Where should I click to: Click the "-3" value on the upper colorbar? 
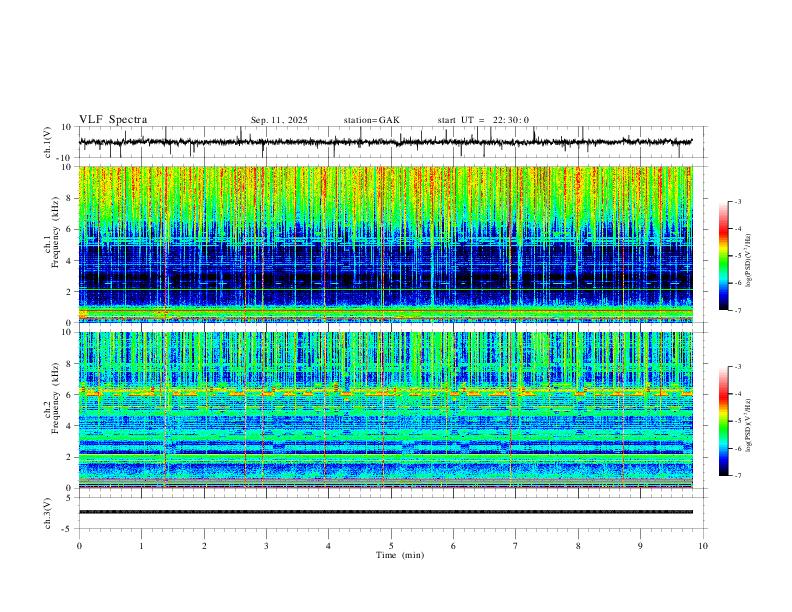738,202
